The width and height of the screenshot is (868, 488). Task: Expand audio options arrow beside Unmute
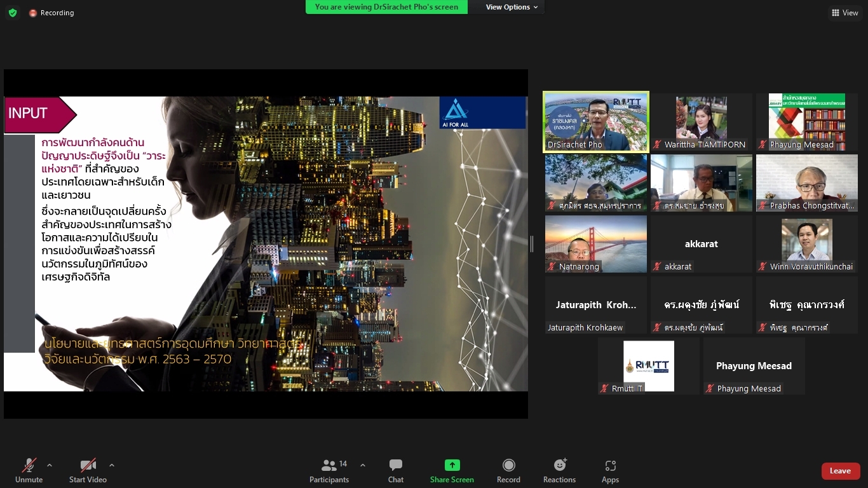pos(50,465)
